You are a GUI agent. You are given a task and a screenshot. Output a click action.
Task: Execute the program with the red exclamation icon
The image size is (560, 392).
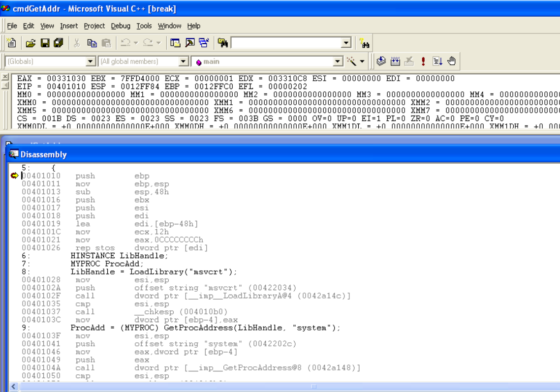423,61
